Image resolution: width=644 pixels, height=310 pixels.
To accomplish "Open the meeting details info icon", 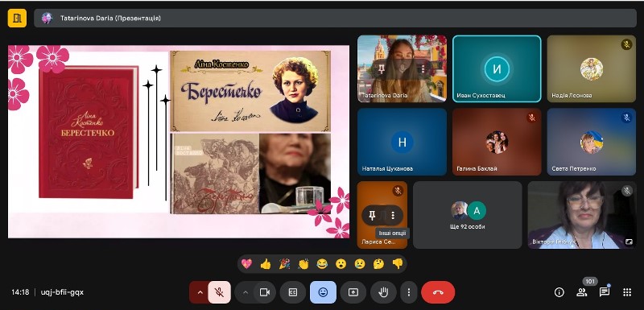I will point(559,292).
